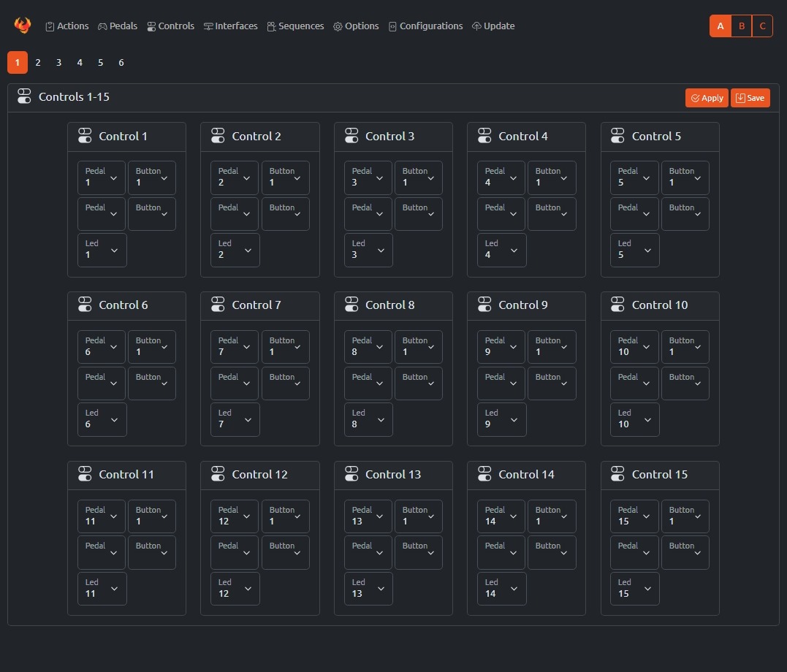
Task: Open Control 9 Button 1 dropdown
Action: (552, 347)
